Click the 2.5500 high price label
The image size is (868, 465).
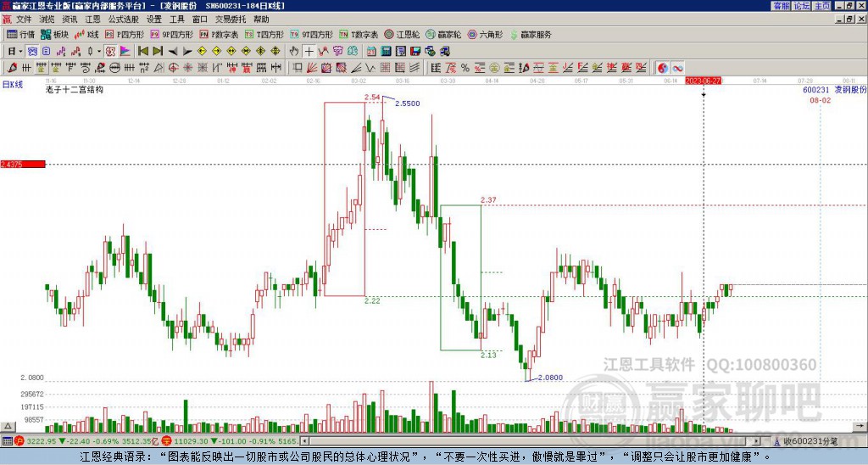tap(408, 104)
